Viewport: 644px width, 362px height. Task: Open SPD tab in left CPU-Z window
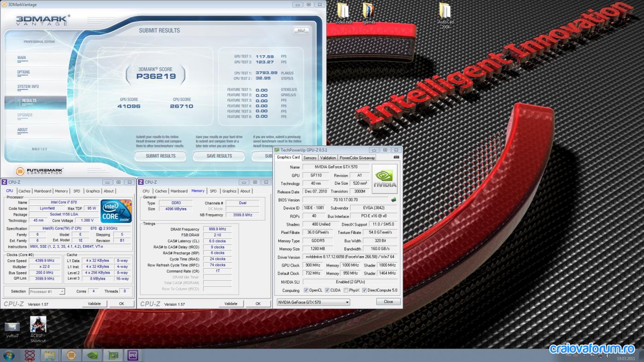coord(76,191)
